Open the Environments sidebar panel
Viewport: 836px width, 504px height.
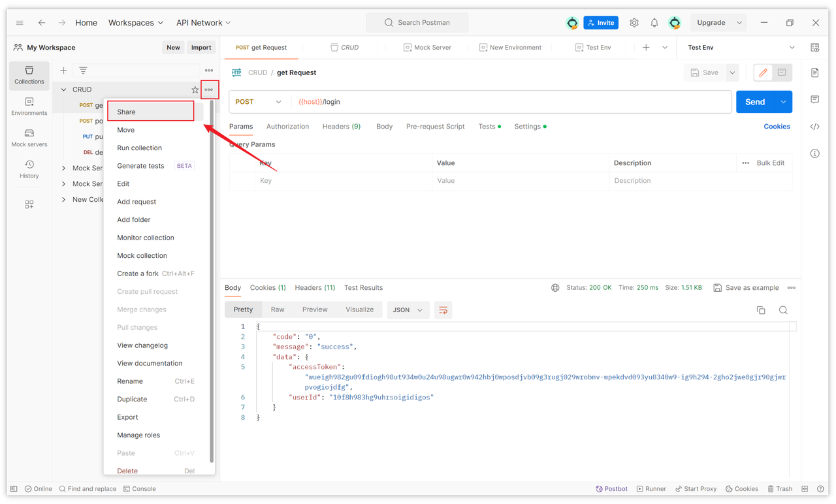[29, 106]
